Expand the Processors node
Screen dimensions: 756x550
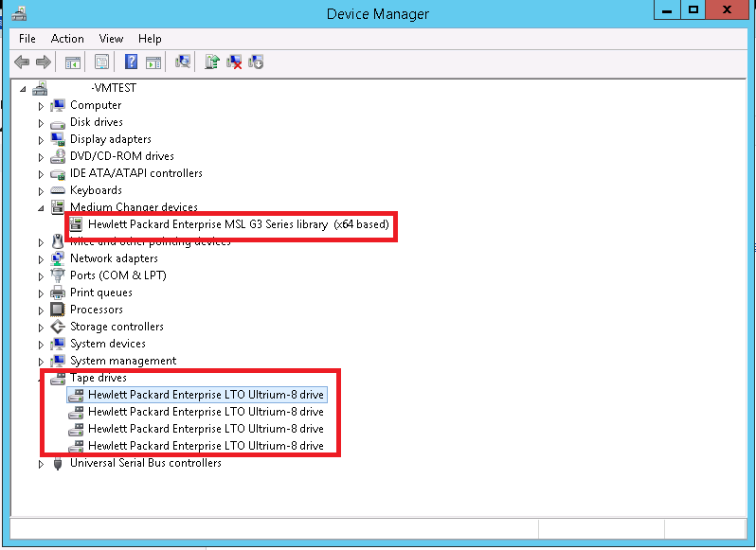(41, 310)
